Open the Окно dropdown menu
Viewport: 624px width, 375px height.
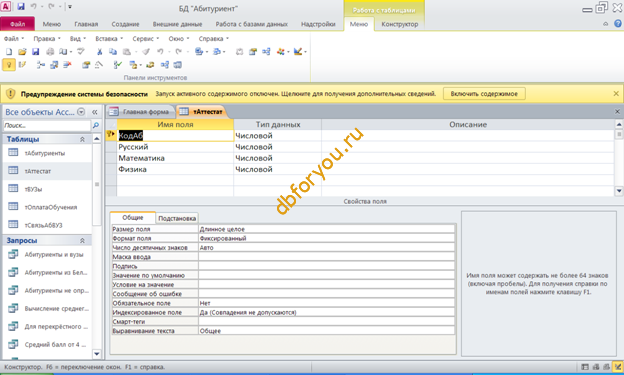coord(179,39)
